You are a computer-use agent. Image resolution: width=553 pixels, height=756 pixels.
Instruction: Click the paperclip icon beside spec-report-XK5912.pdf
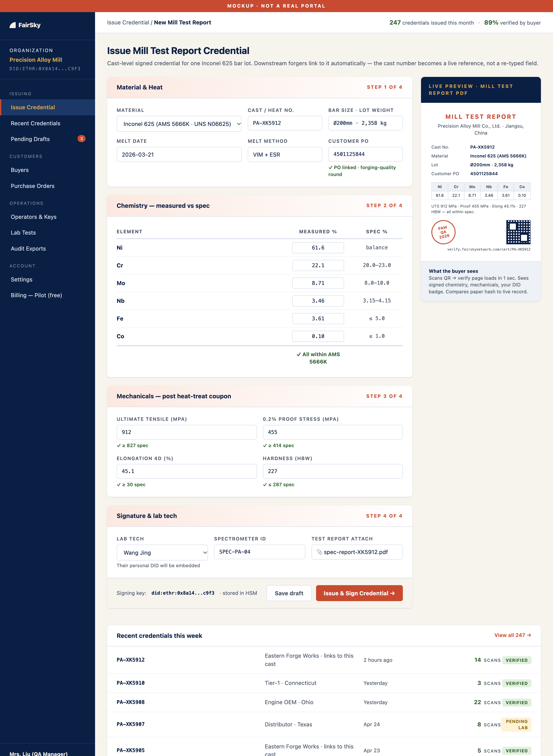click(x=319, y=552)
